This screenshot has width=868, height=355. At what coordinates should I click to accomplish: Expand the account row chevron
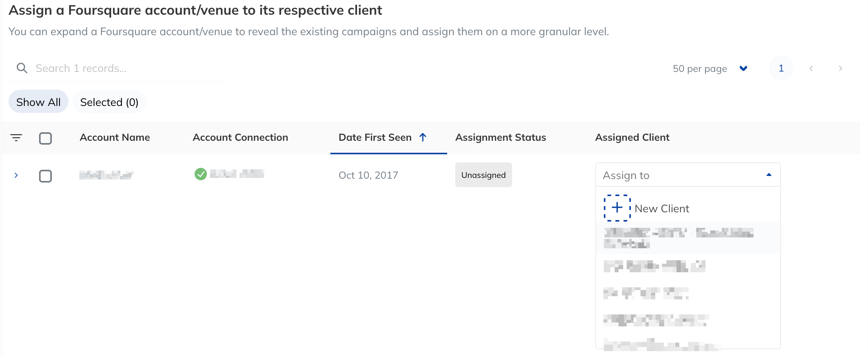click(x=16, y=175)
